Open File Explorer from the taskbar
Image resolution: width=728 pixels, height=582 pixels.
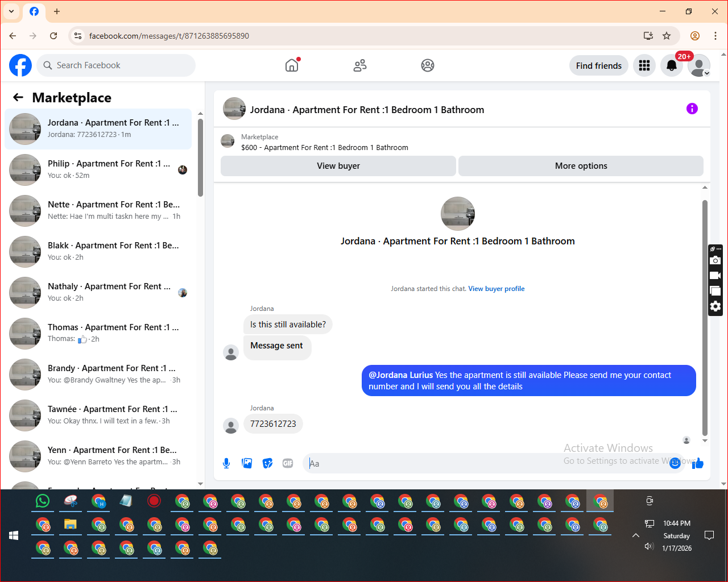pyautogui.click(x=71, y=524)
